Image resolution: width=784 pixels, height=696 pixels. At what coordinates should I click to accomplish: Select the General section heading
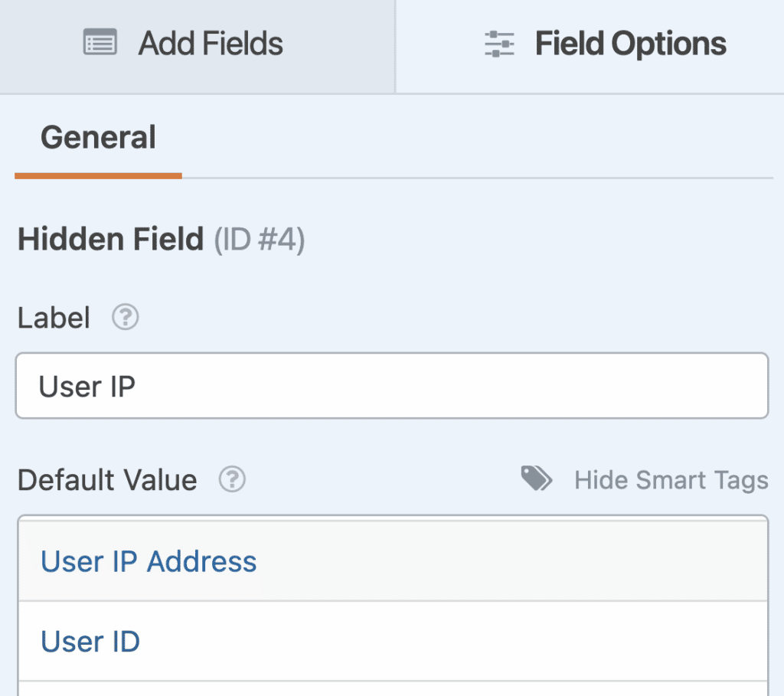[x=98, y=138]
